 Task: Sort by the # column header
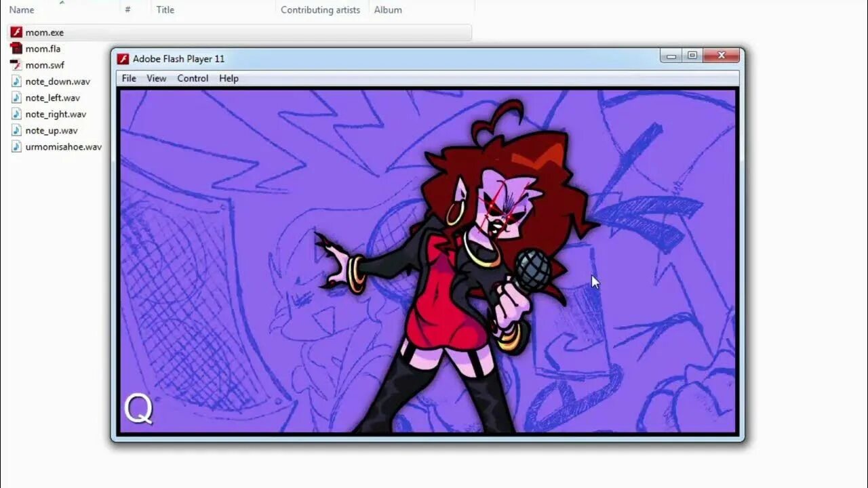click(127, 9)
